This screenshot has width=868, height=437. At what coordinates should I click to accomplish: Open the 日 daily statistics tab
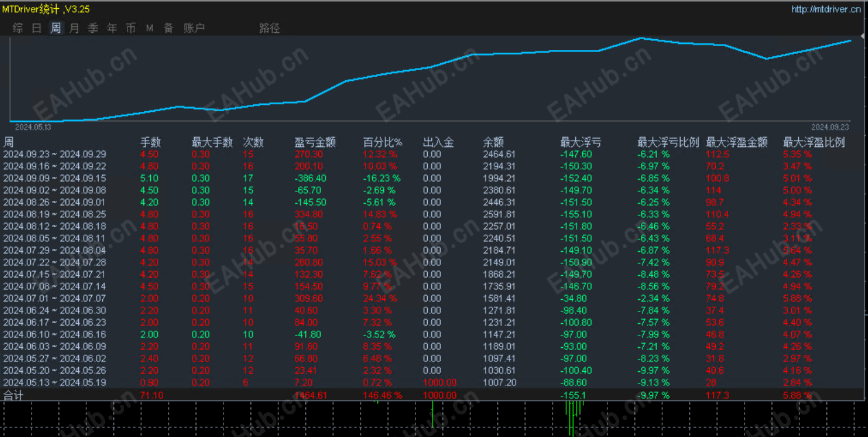tap(36, 28)
